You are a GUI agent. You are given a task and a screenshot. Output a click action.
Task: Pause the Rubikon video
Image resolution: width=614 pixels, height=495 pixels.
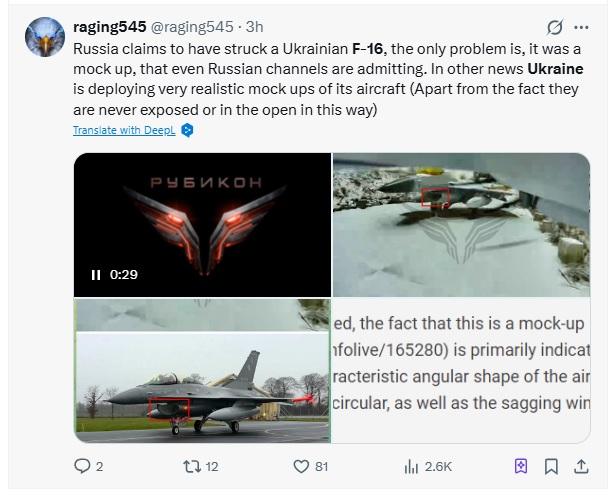96,275
